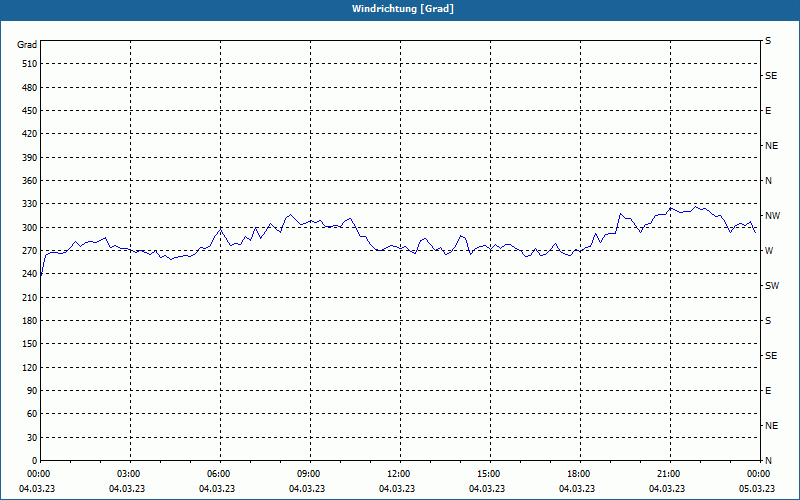Click the NW compass label on the right axis
This screenshot has width=800, height=500.
(772, 216)
